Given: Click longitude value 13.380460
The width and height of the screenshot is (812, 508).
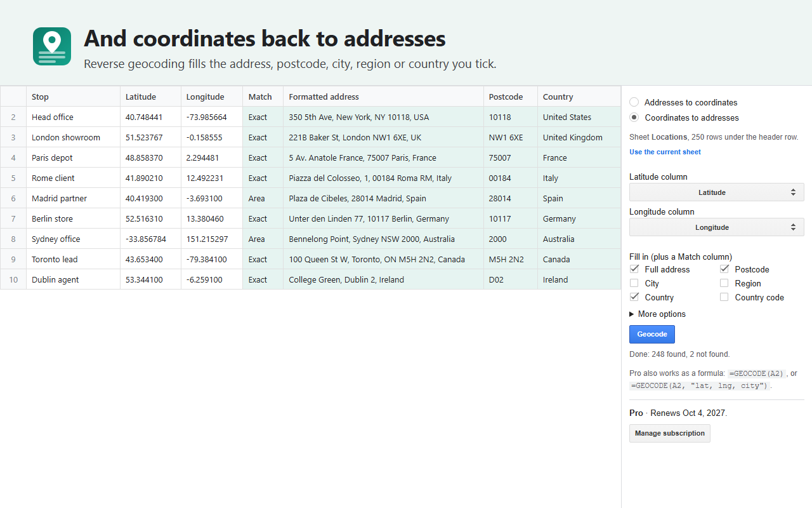Looking at the screenshot, I should [x=212, y=218].
